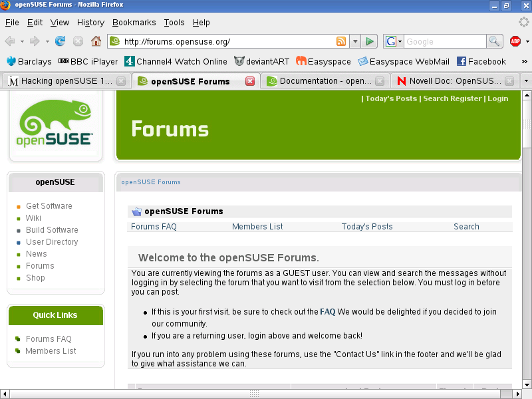Image resolution: width=532 pixels, height=399 pixels.
Task: Click Shop sidebar link
Action: click(x=35, y=278)
